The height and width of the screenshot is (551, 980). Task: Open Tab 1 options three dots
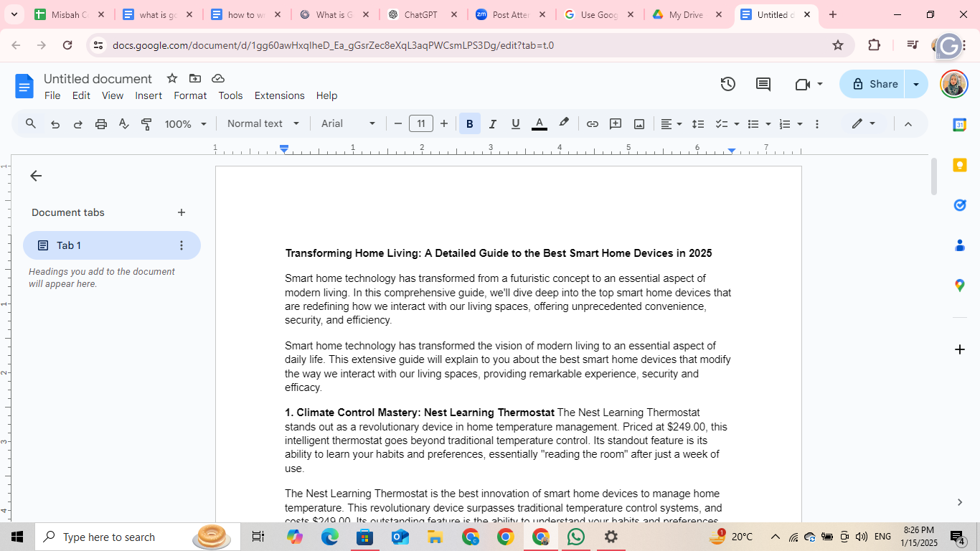pyautogui.click(x=182, y=245)
